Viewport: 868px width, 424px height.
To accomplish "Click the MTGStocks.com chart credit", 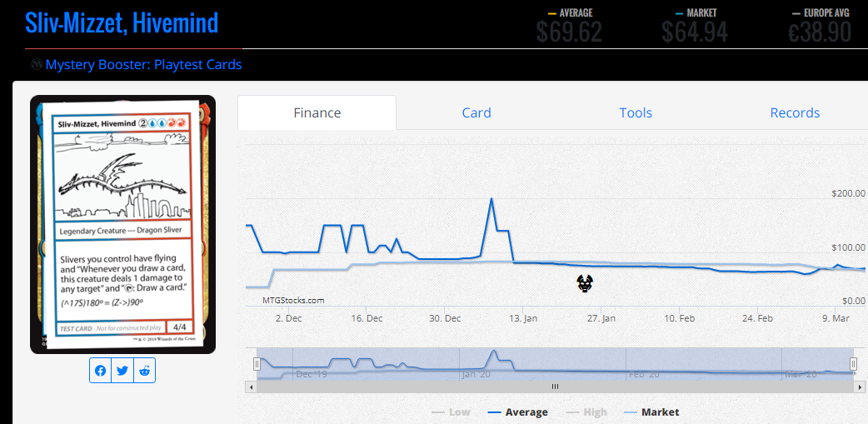I will pyautogui.click(x=293, y=301).
